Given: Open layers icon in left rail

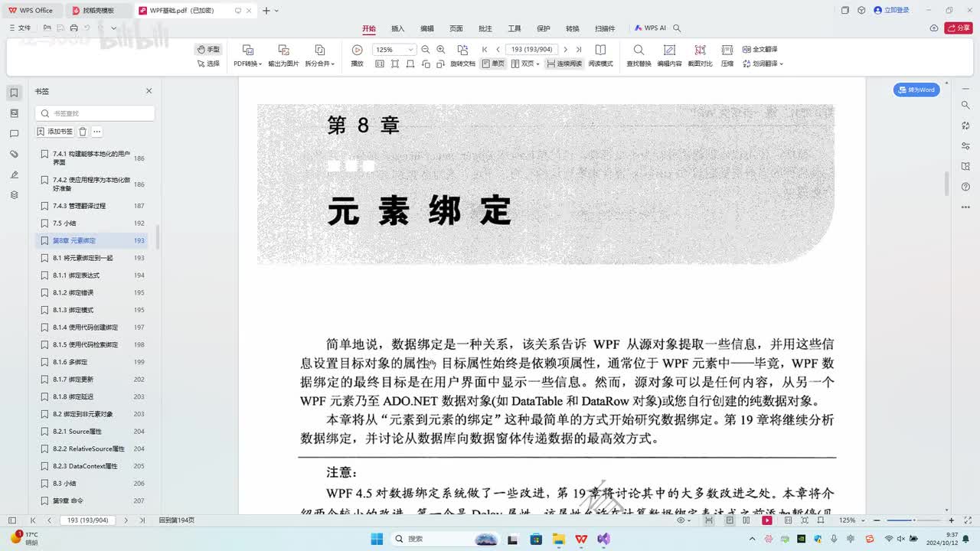Looking at the screenshot, I should pyautogui.click(x=14, y=195).
